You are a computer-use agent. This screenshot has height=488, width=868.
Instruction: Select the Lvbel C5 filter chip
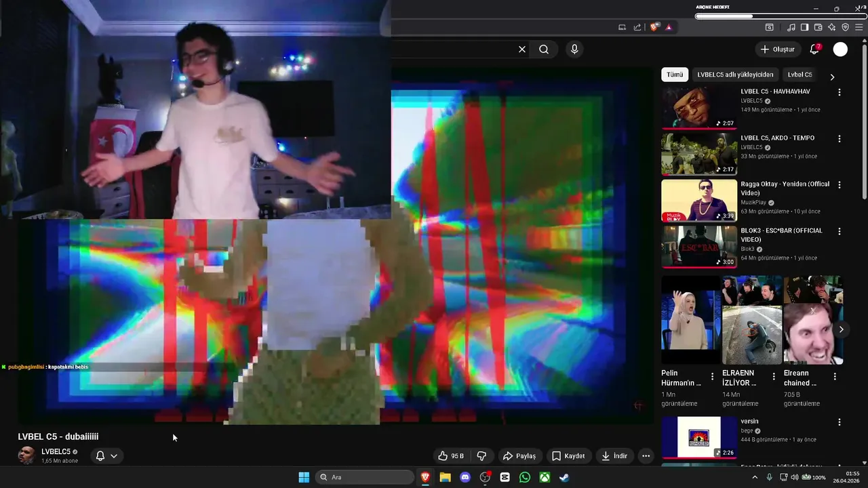(x=800, y=75)
